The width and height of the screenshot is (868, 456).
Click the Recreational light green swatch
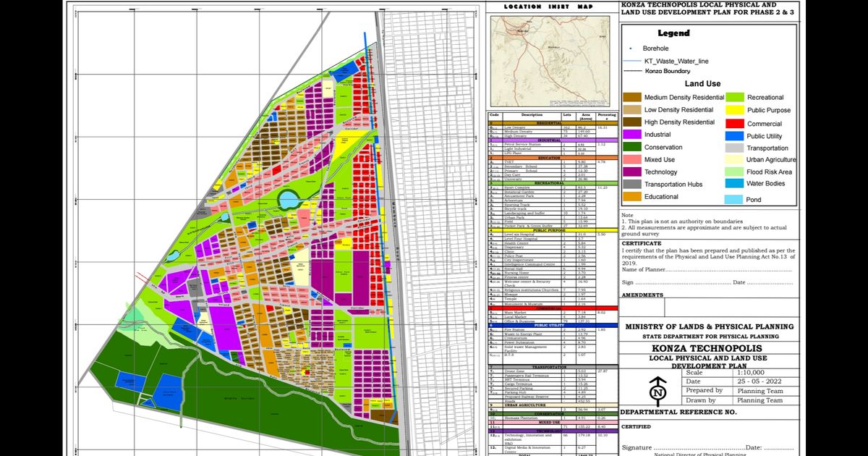pyautogui.click(x=735, y=97)
